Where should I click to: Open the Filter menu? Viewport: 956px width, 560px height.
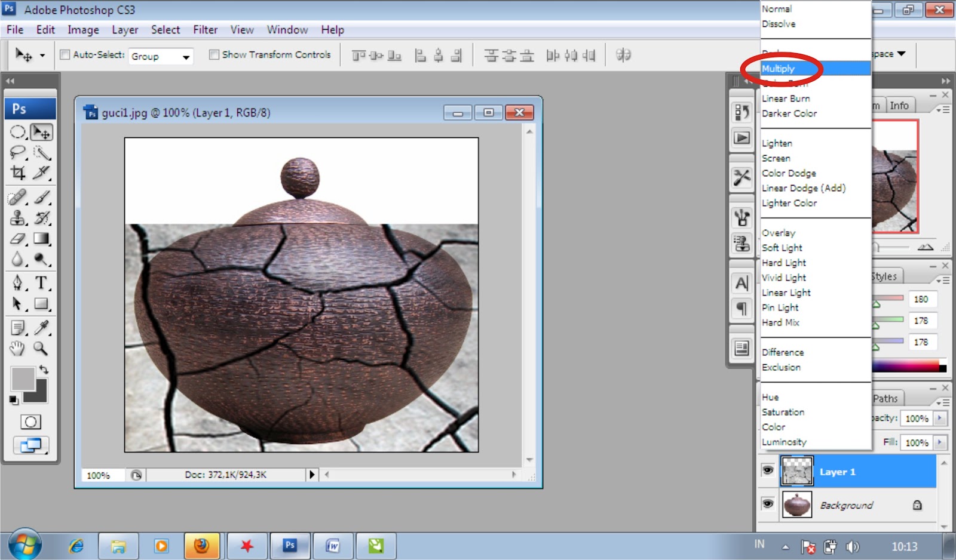205,30
